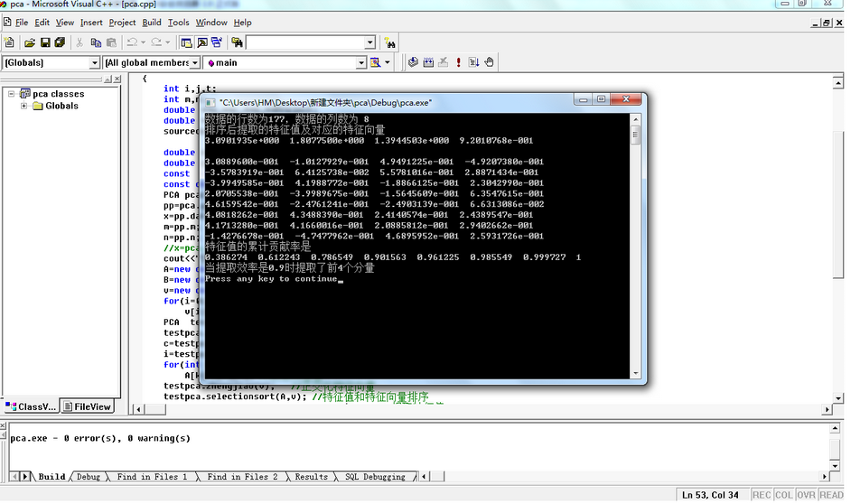Open the (Globals) class dropdown
The height and width of the screenshot is (504, 851).
(94, 63)
